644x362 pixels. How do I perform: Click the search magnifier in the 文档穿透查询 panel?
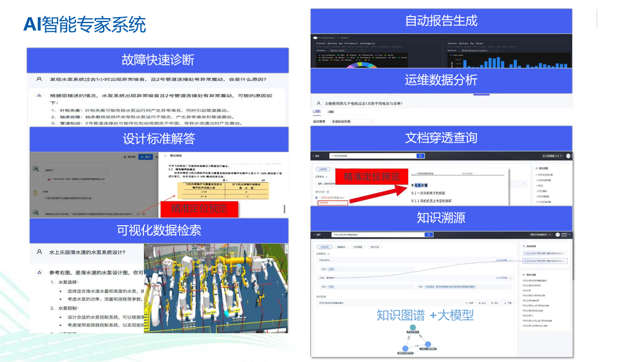click(x=420, y=156)
